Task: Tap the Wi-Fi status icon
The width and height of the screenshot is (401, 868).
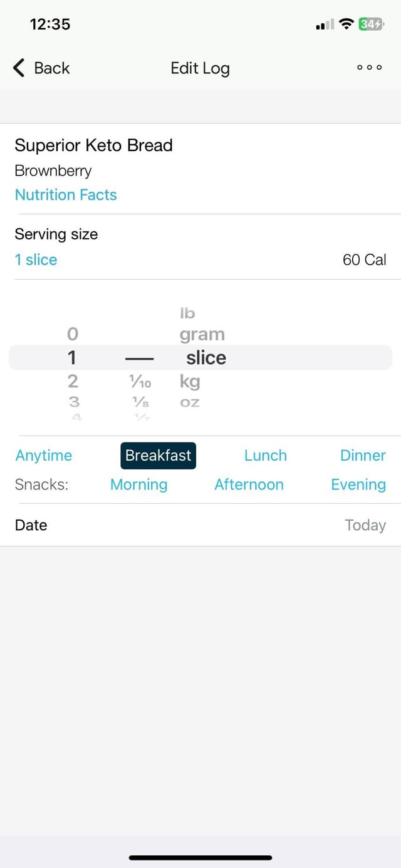Action: click(x=346, y=24)
